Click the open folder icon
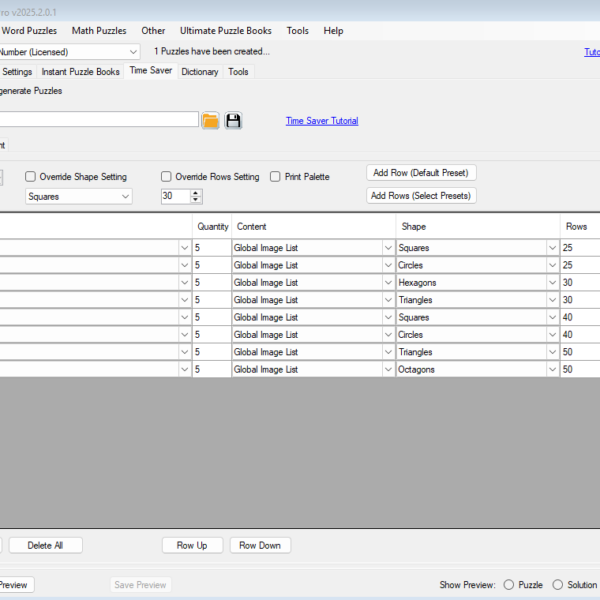 [x=210, y=121]
